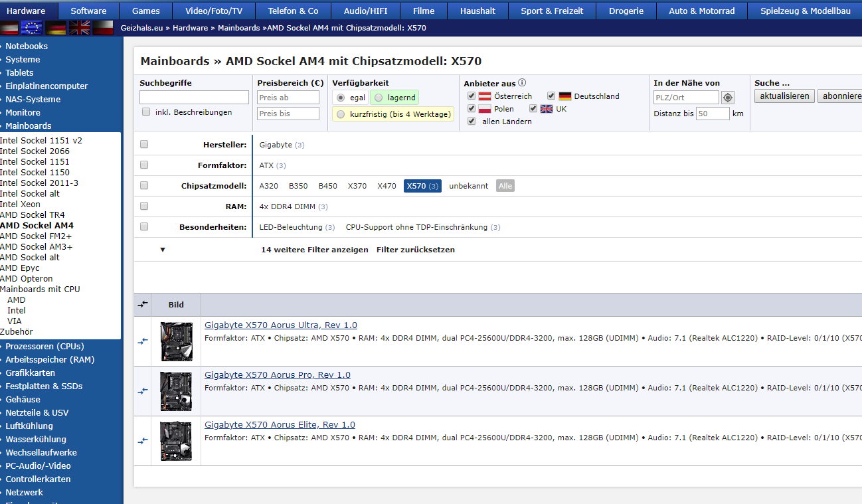Switch to the Poland flag site

[103, 28]
